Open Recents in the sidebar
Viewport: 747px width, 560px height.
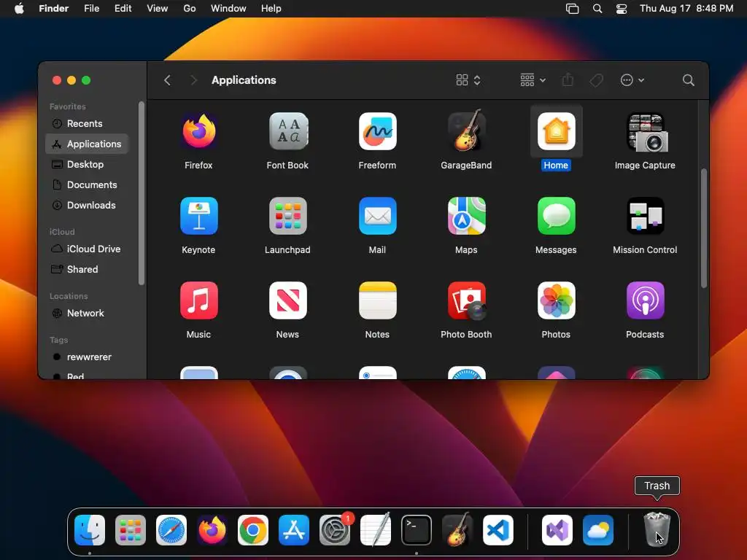(87, 123)
